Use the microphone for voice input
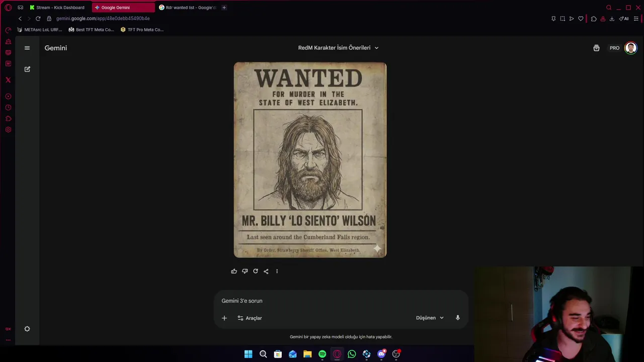Screen dimensions: 644x362 point(458,318)
